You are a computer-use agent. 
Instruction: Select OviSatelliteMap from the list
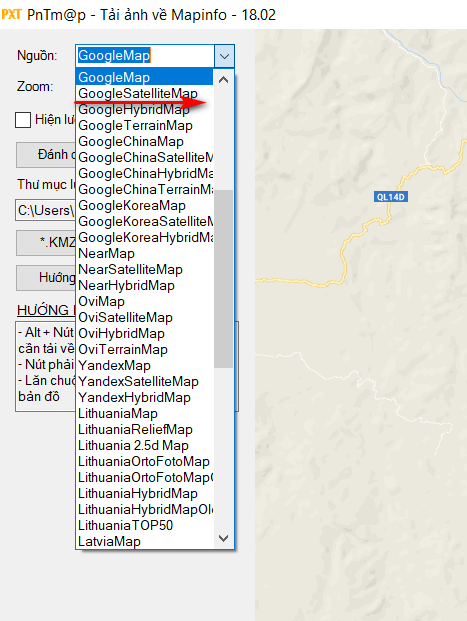coord(145,318)
